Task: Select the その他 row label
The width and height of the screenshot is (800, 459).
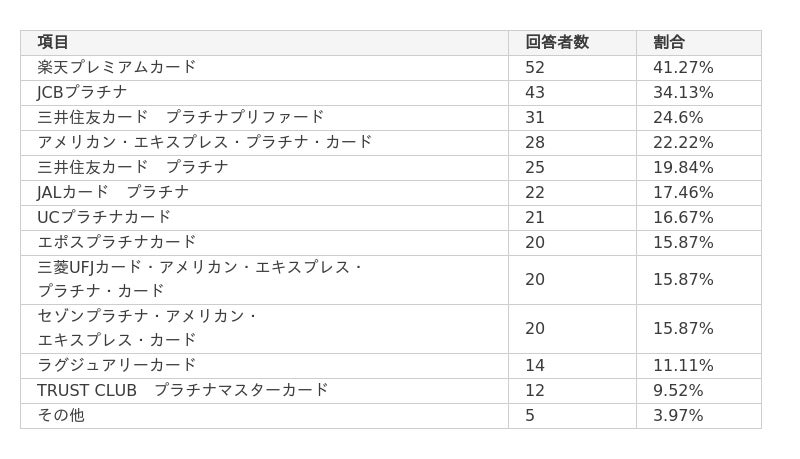Action: click(60, 416)
